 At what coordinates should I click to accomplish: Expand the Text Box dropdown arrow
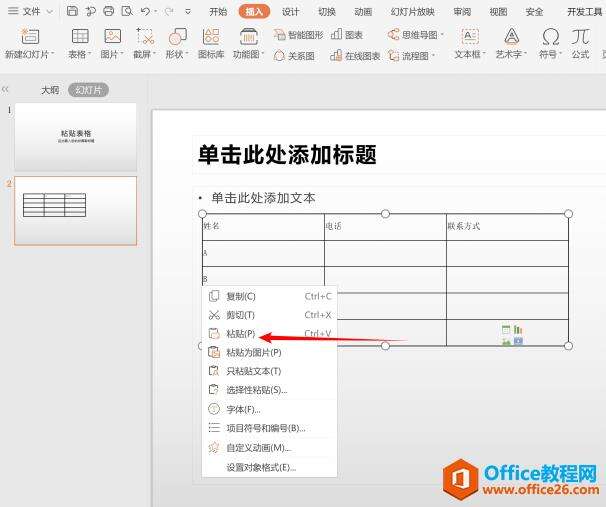(483, 54)
